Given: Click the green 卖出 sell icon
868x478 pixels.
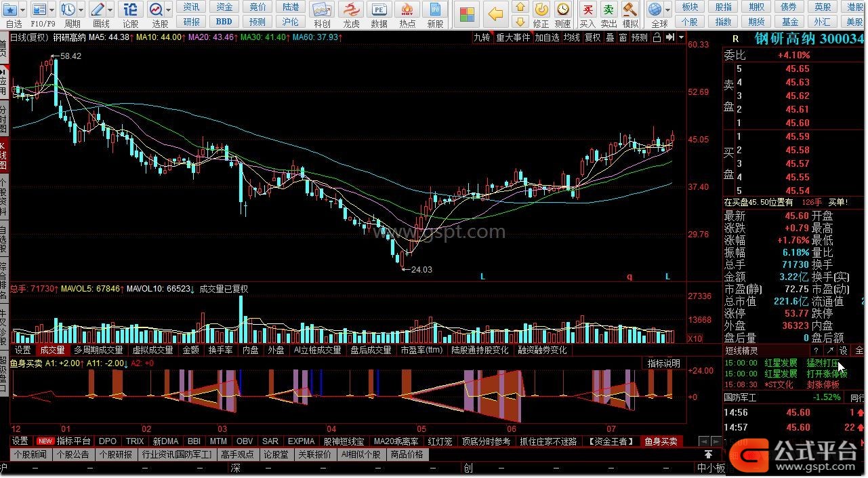Looking at the screenshot, I should click(x=609, y=9).
